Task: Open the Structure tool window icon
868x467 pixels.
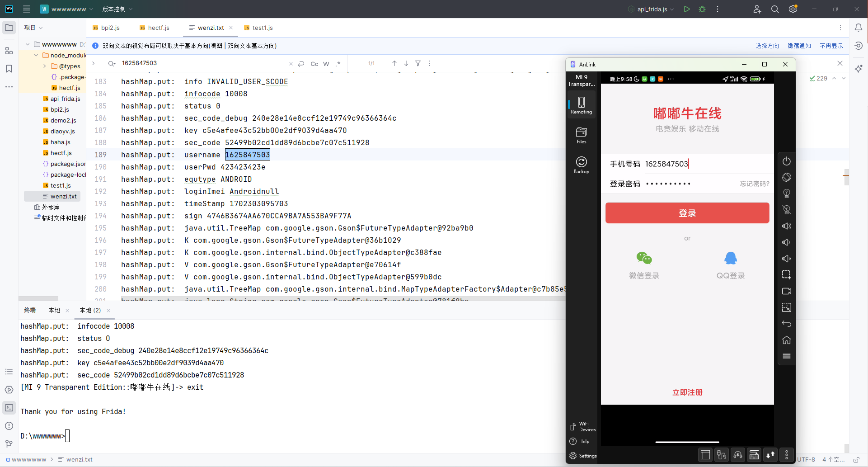Action: 9,51
